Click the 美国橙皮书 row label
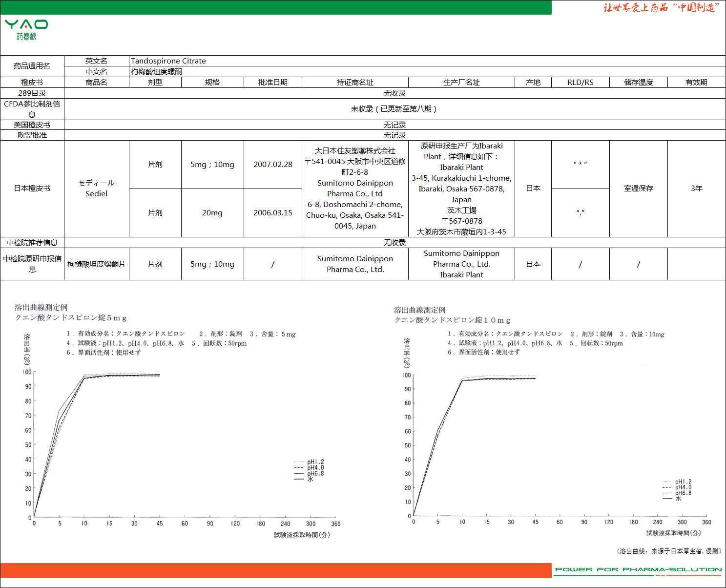This screenshot has width=726, height=588. 32,125
